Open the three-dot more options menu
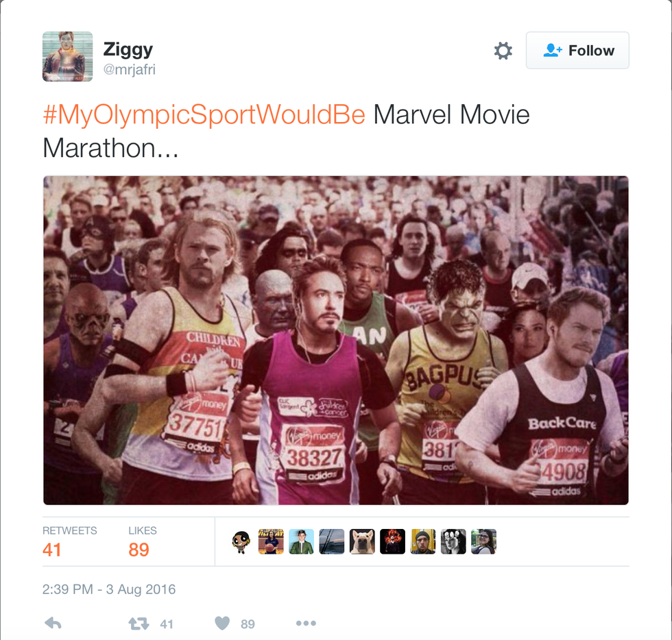The height and width of the screenshot is (640, 672). tap(306, 624)
